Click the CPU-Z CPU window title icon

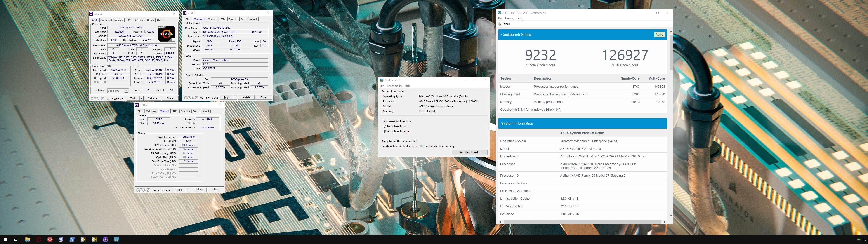click(91, 14)
